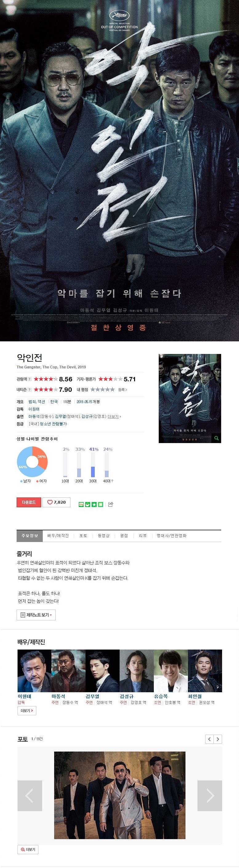Switch to the 배우/제작진 tab

[58, 536]
